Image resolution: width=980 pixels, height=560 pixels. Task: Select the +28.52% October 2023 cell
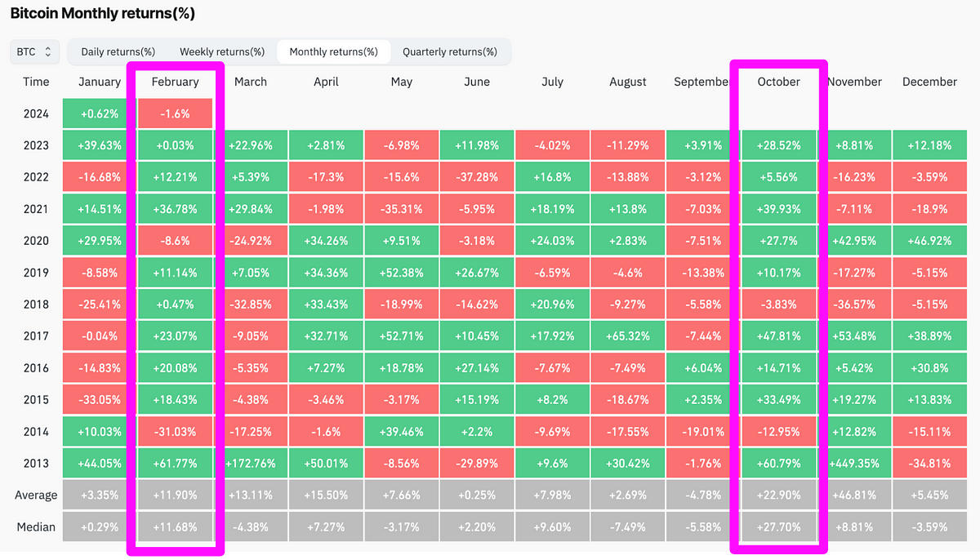pyautogui.click(x=779, y=145)
